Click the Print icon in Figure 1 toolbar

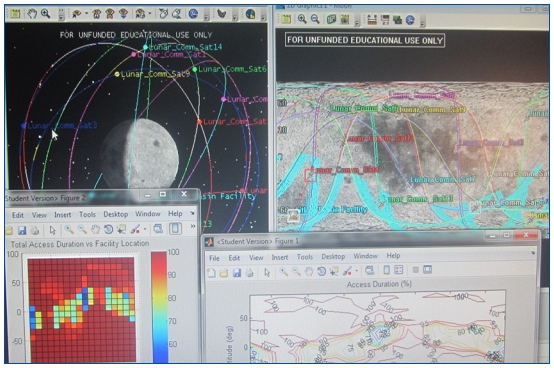click(250, 272)
